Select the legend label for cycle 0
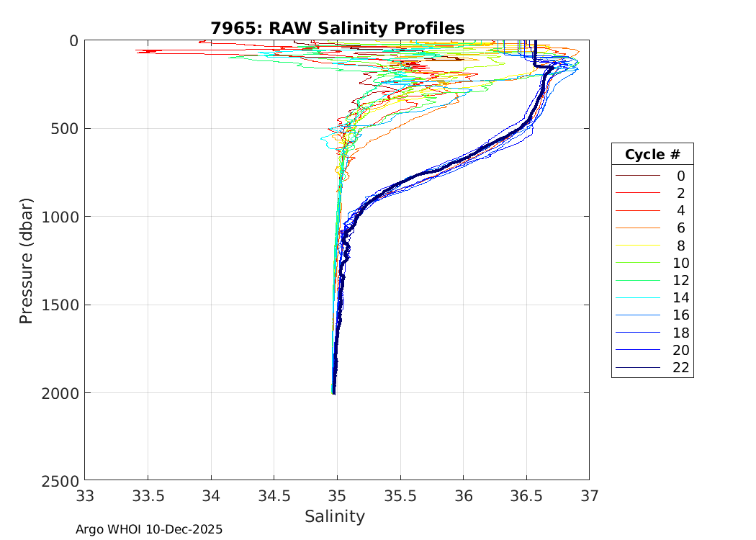 (680, 176)
